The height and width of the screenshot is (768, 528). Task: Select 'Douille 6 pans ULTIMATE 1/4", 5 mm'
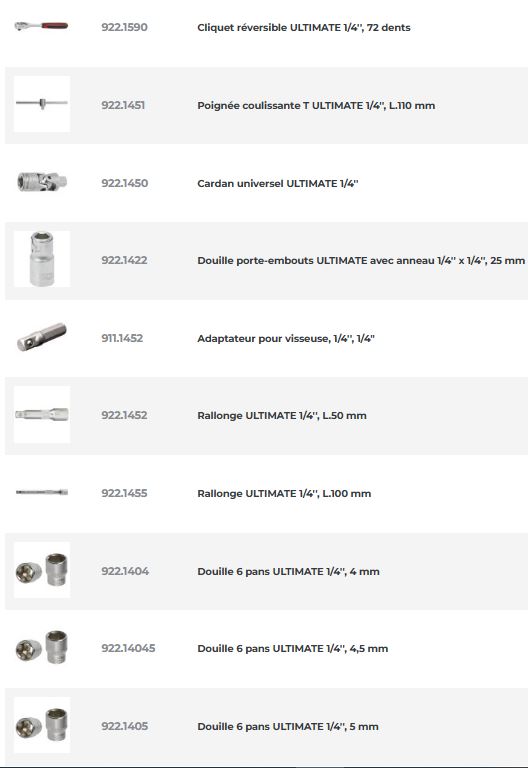(288, 726)
